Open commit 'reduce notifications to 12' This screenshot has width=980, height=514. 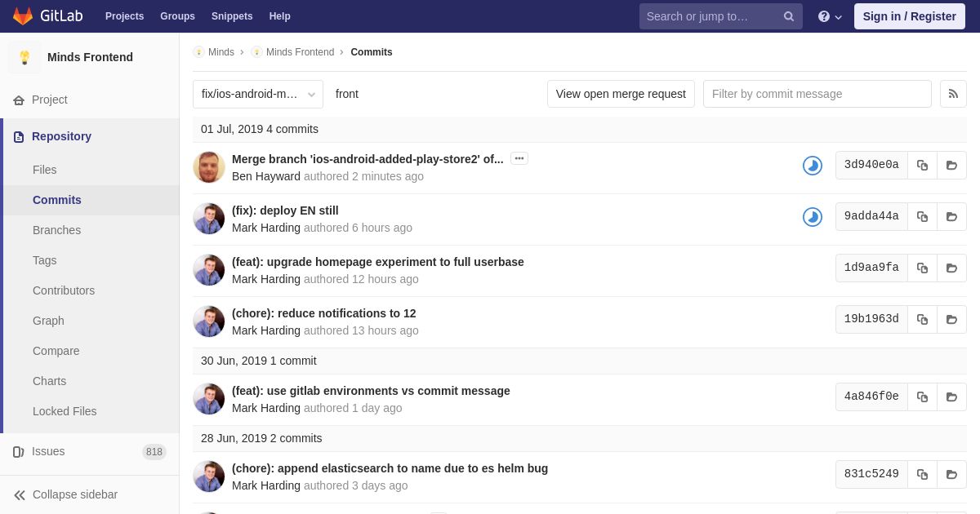click(x=324, y=313)
